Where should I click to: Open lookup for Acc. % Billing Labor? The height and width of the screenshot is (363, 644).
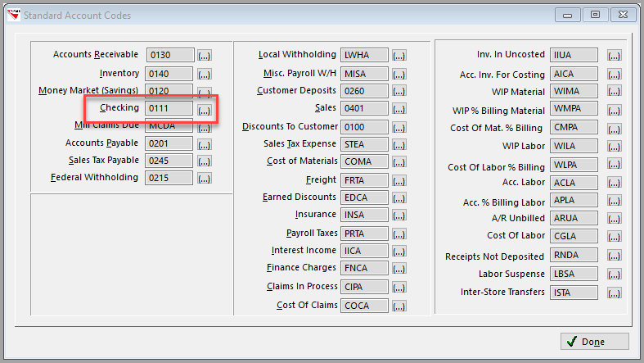click(614, 201)
